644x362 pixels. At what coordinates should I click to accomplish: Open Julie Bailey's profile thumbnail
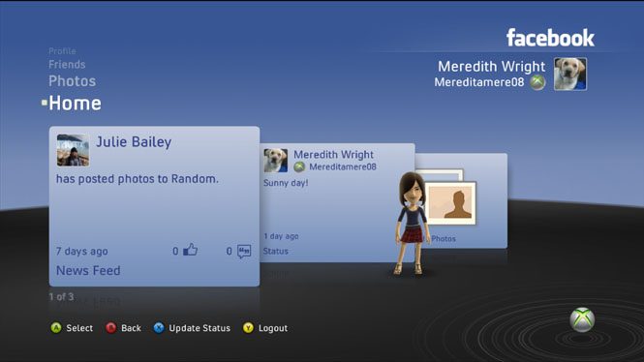coord(73,150)
